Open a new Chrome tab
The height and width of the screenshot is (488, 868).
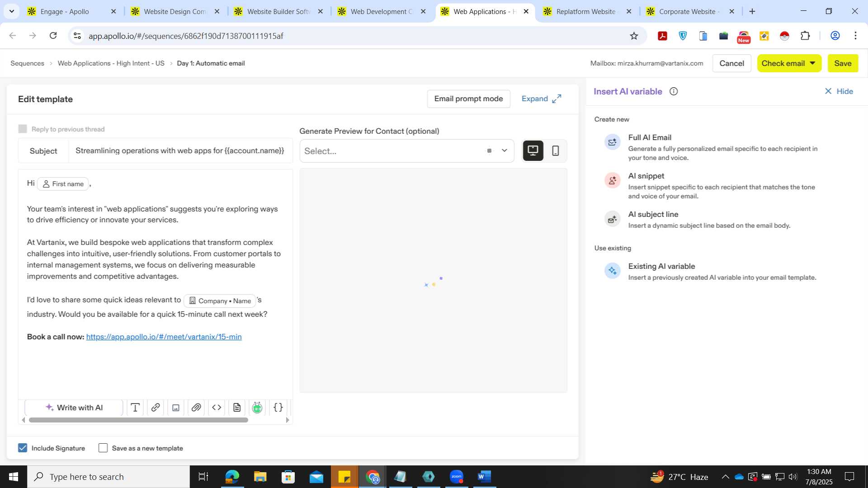[x=752, y=11]
